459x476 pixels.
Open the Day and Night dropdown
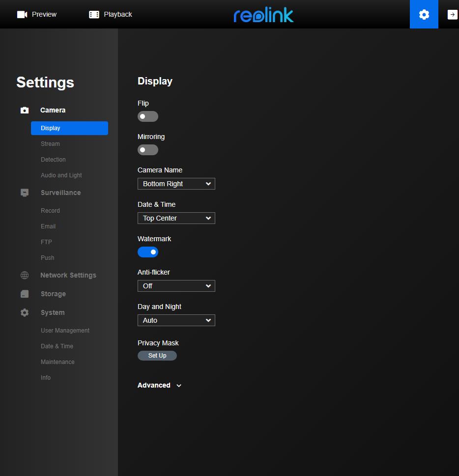coord(176,320)
